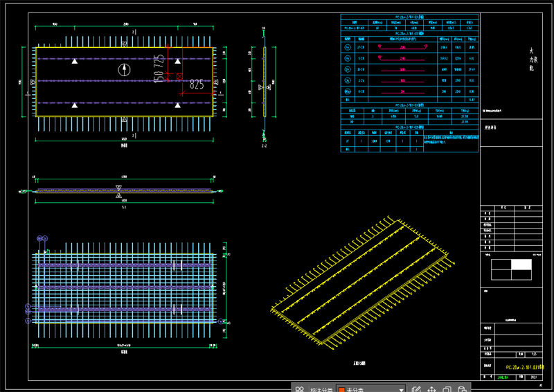Image resolution: width=554 pixels, height=392 pixels.
Task: Click the 825 dimension text
Action: [197, 84]
